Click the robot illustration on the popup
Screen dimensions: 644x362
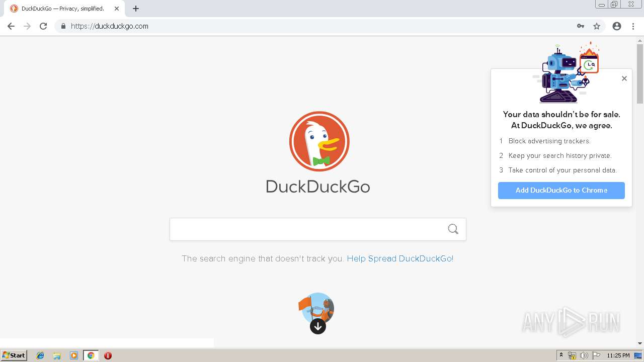[x=567, y=73]
